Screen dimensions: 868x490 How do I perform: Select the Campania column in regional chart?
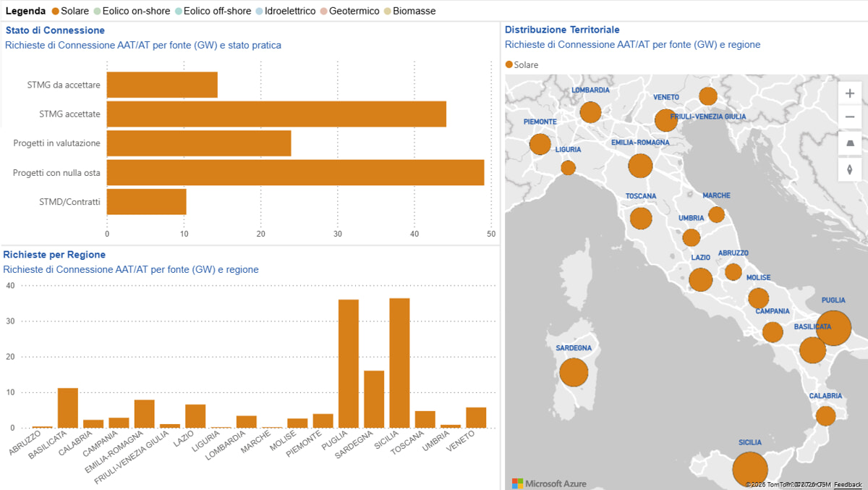119,423
